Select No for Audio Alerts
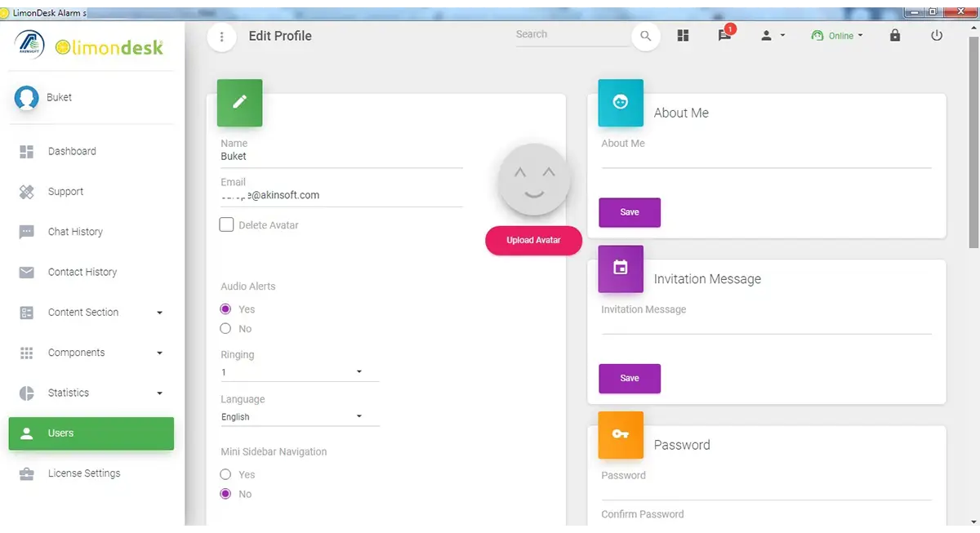The width and height of the screenshot is (980, 533). pyautogui.click(x=226, y=329)
